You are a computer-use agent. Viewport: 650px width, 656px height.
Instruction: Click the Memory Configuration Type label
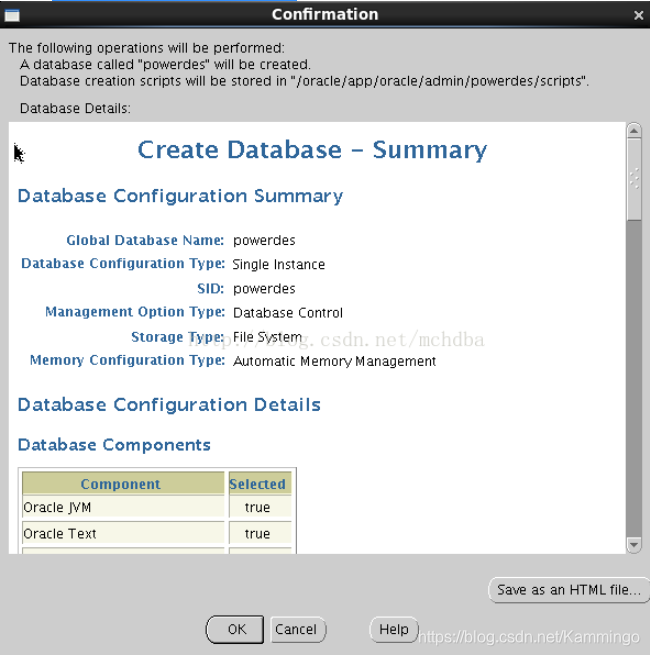click(x=127, y=360)
